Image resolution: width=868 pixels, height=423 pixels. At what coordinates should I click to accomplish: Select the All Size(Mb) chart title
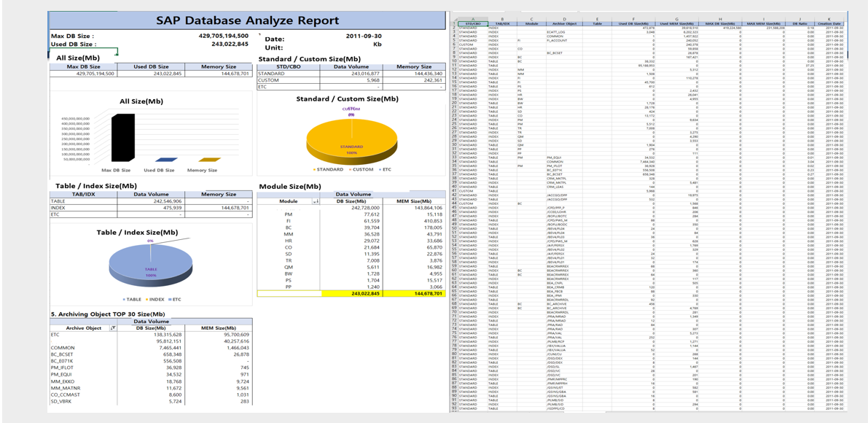(x=141, y=102)
